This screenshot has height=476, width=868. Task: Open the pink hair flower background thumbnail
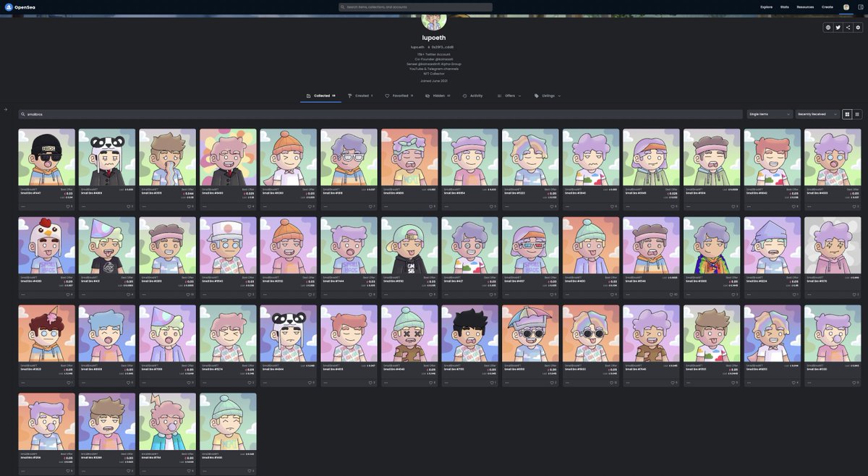(228, 157)
